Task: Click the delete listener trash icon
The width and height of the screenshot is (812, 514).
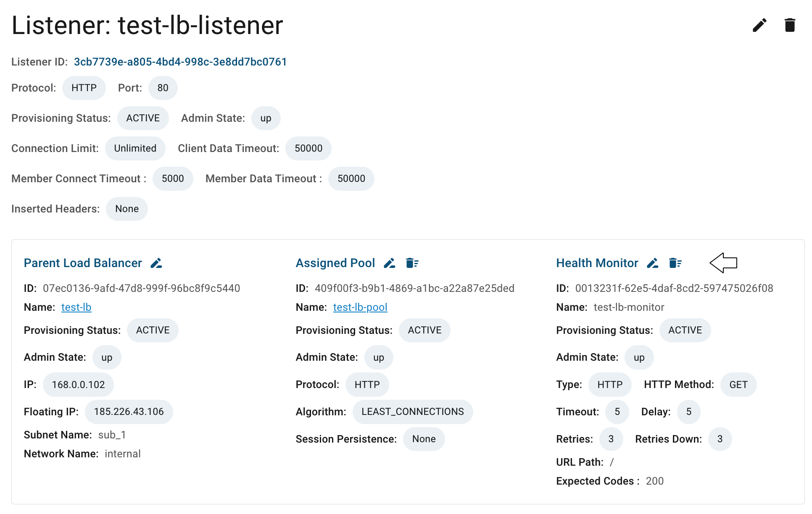Action: 790,25
